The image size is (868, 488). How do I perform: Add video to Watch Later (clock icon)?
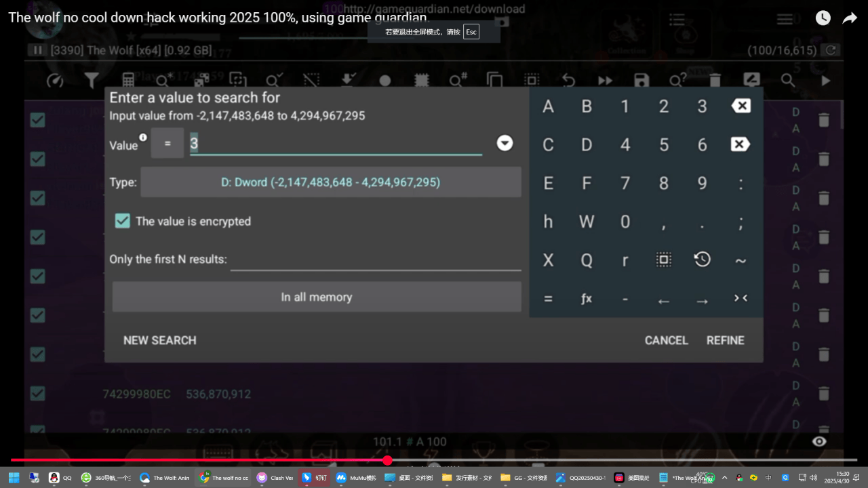(823, 18)
